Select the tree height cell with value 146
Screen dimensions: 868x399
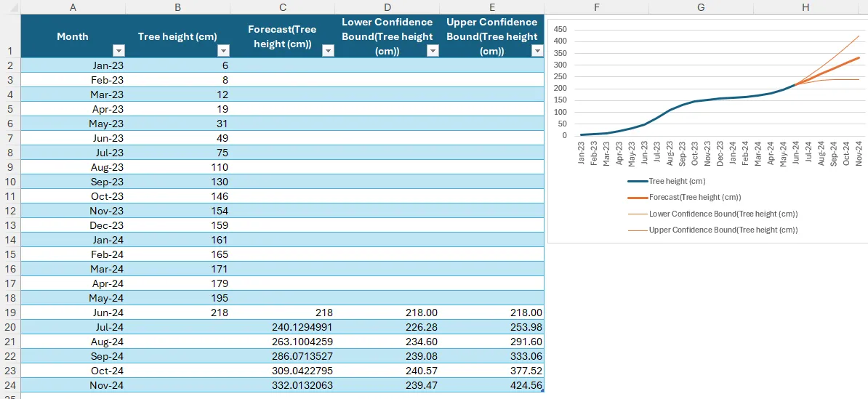pyautogui.click(x=177, y=196)
